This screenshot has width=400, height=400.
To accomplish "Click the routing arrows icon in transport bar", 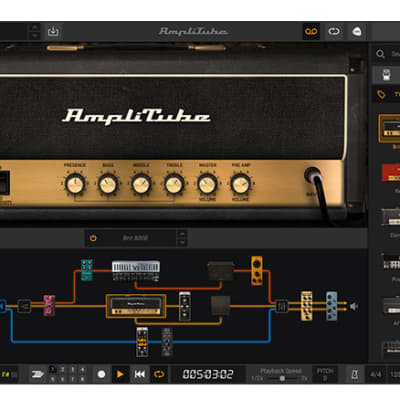I will pos(38,374).
